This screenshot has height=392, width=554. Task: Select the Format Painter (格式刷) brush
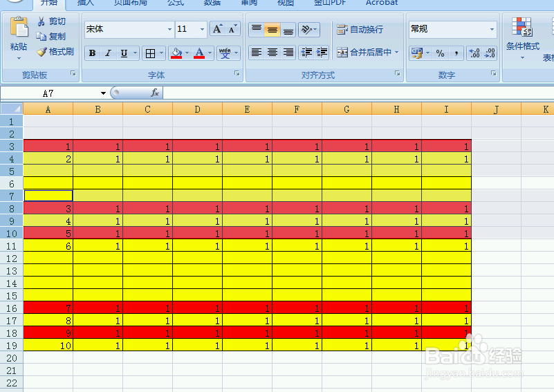pos(41,52)
